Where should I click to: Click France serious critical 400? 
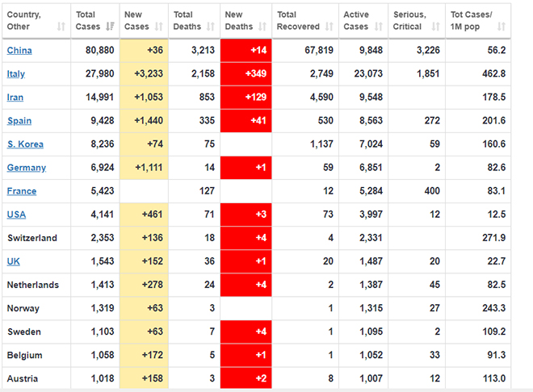tap(432, 190)
